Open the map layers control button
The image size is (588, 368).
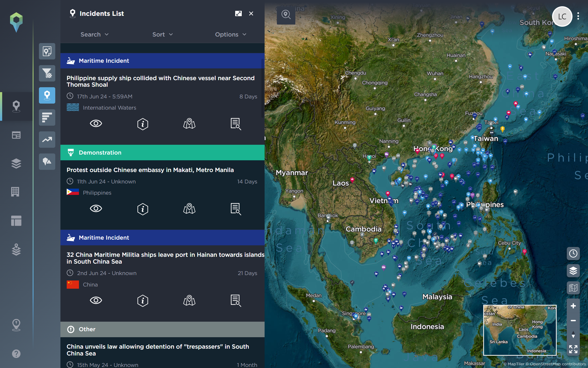coord(573,271)
